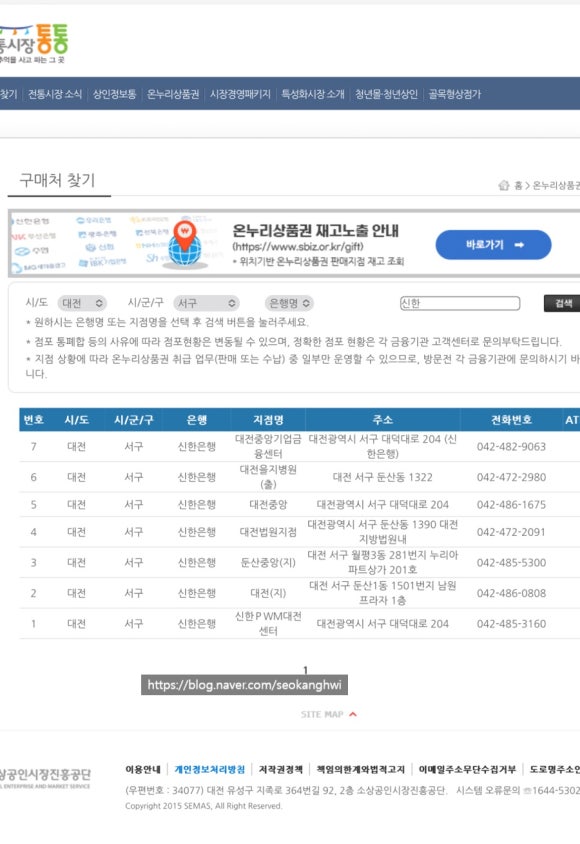
Task: Click phone number 042-472-2980
Action: tap(511, 477)
